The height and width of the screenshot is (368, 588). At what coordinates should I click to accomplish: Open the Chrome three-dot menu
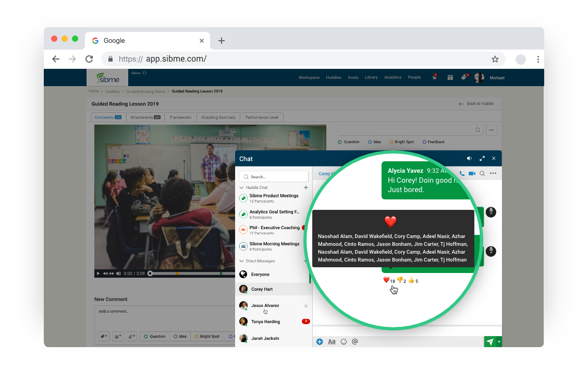[538, 60]
